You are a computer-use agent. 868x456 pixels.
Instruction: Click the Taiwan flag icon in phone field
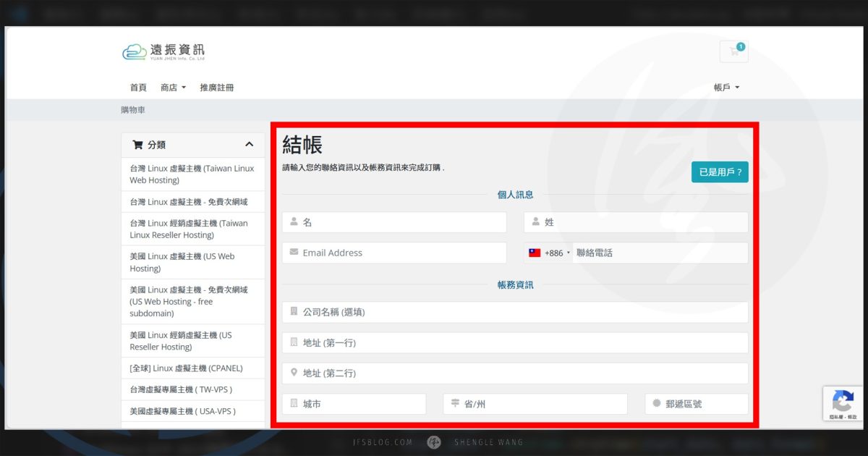coord(535,253)
